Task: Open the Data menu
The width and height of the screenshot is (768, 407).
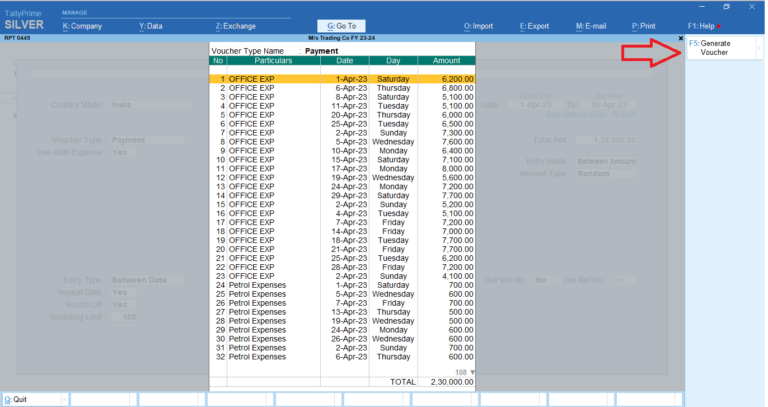Action: (x=150, y=25)
